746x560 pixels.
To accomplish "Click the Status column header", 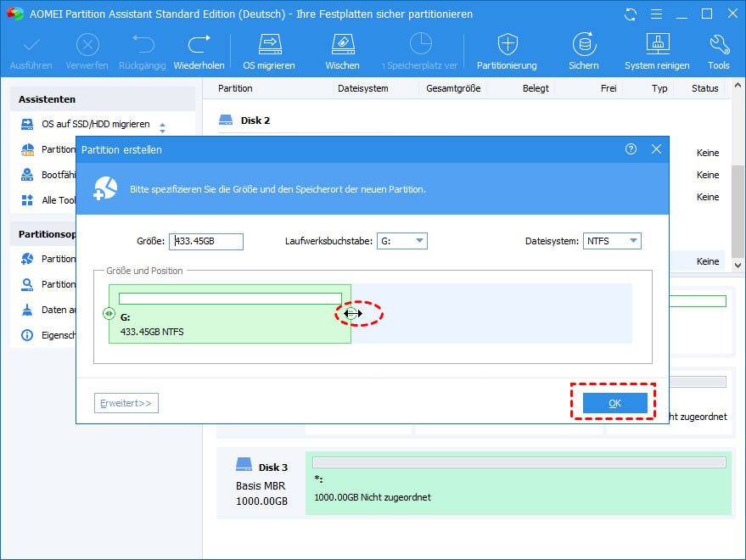I will coord(704,88).
